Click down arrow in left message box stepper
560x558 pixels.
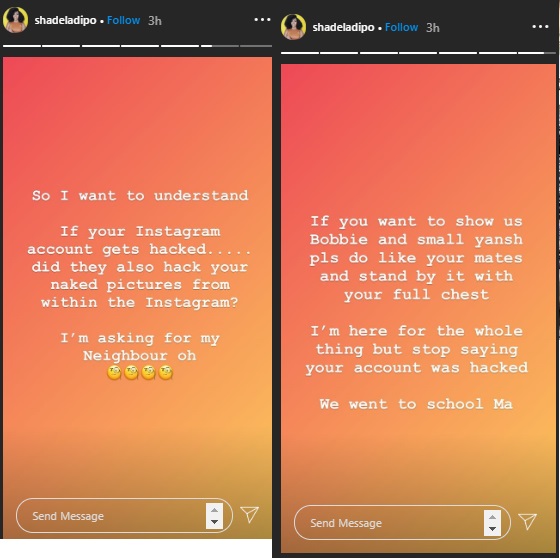coord(214,522)
